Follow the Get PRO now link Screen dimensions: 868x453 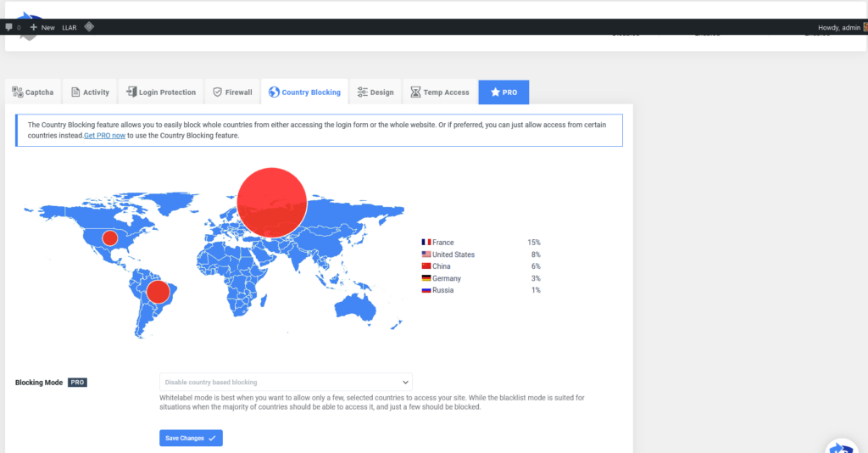click(x=104, y=135)
